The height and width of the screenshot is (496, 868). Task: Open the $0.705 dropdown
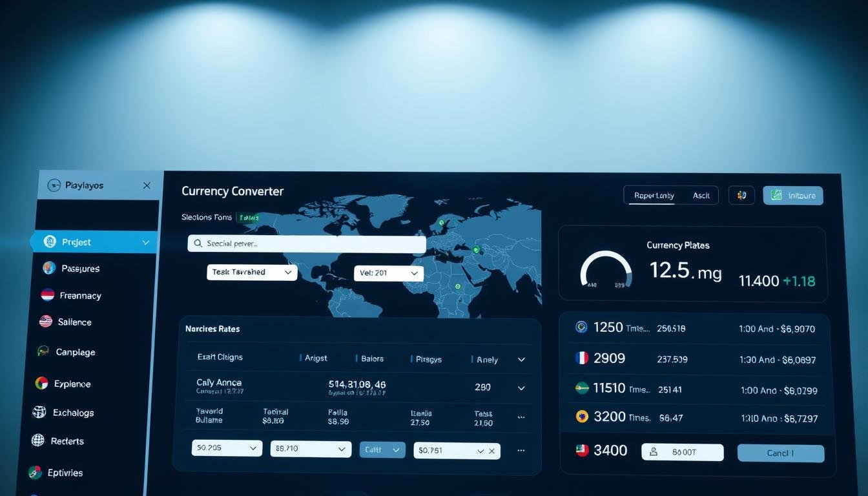227,448
